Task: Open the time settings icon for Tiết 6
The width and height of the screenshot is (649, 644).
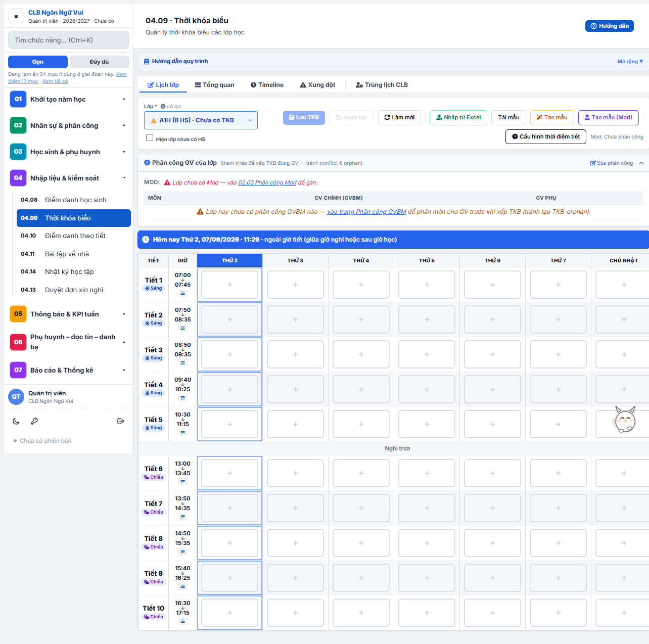Action: point(183,482)
